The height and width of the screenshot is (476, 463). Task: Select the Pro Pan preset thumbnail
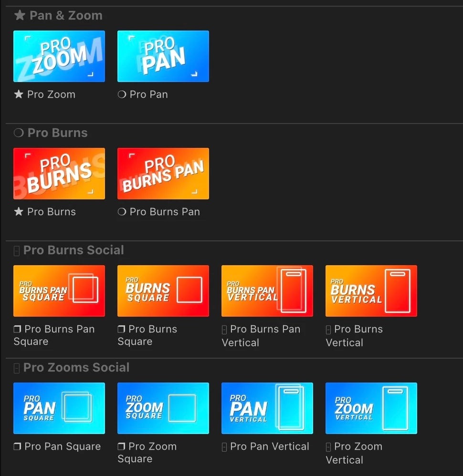(163, 56)
